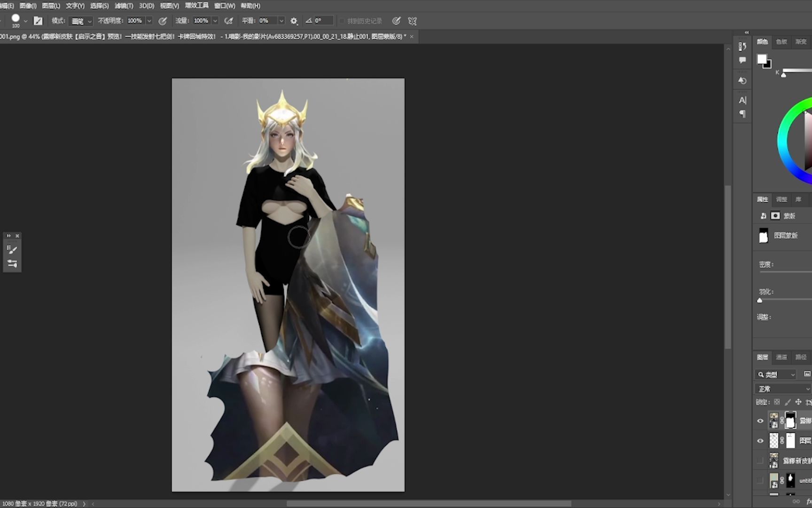Hide the top masked layer
Image resolution: width=812 pixels, height=508 pixels.
(x=760, y=421)
